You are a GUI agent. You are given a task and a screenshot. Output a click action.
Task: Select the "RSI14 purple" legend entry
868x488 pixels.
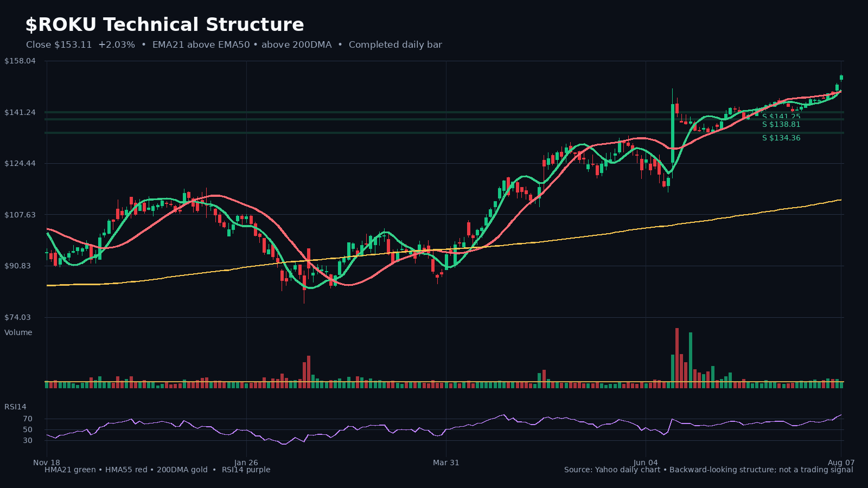[246, 470]
